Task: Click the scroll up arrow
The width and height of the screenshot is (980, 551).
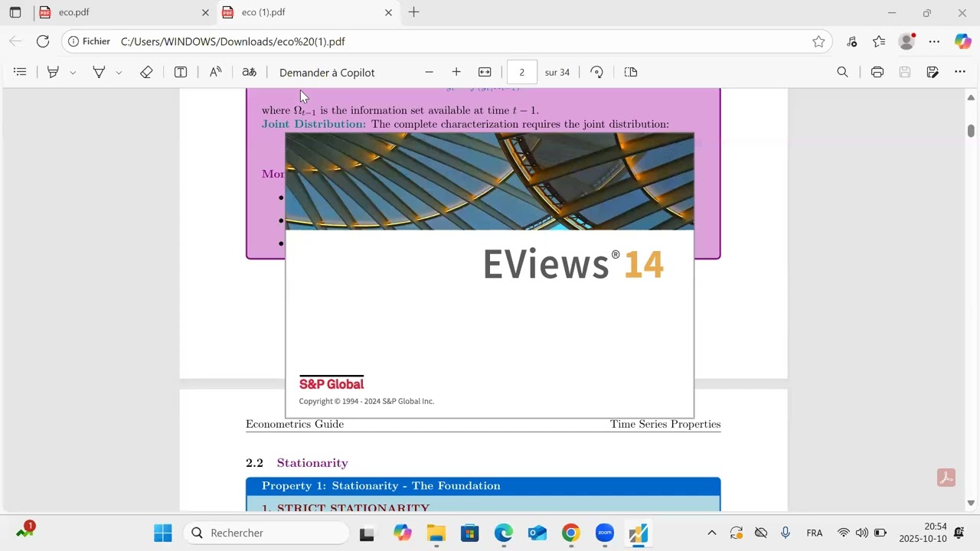Action: pyautogui.click(x=971, y=97)
